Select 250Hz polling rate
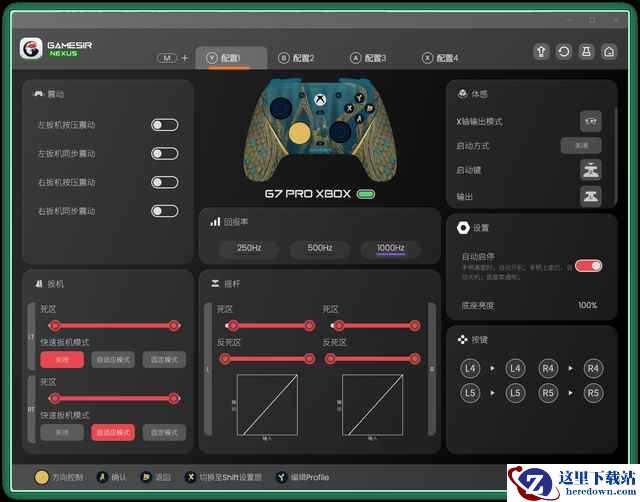 (249, 249)
